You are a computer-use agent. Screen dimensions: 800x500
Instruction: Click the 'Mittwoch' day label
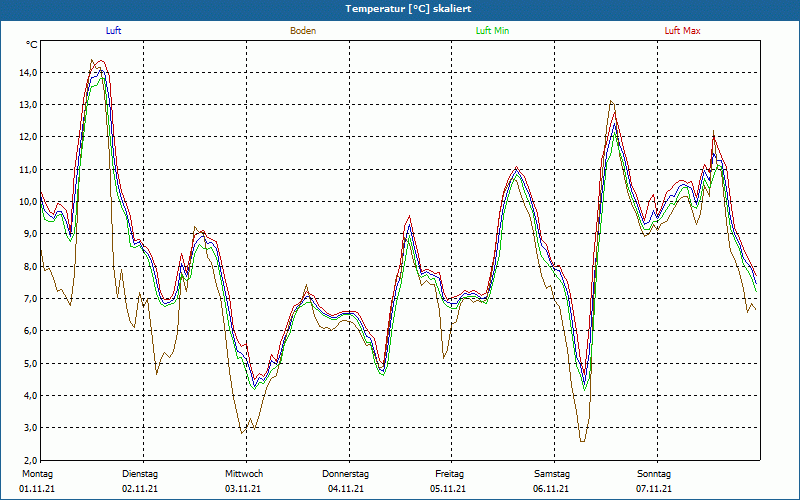point(244,474)
